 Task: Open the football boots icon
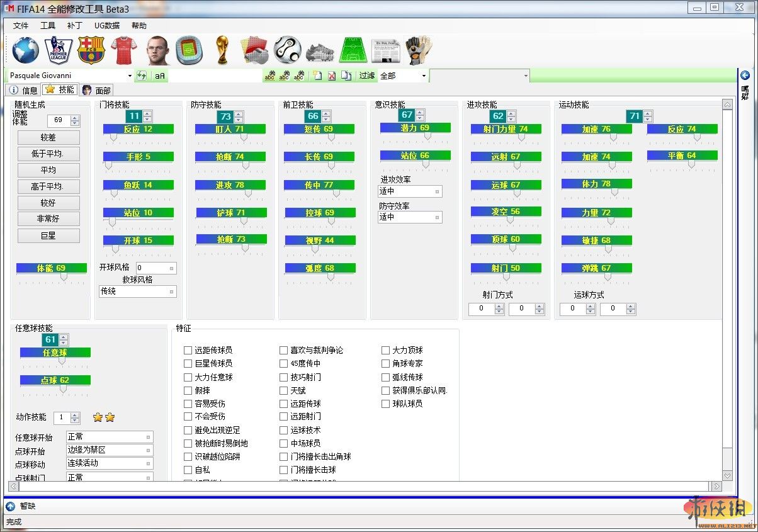(320, 50)
